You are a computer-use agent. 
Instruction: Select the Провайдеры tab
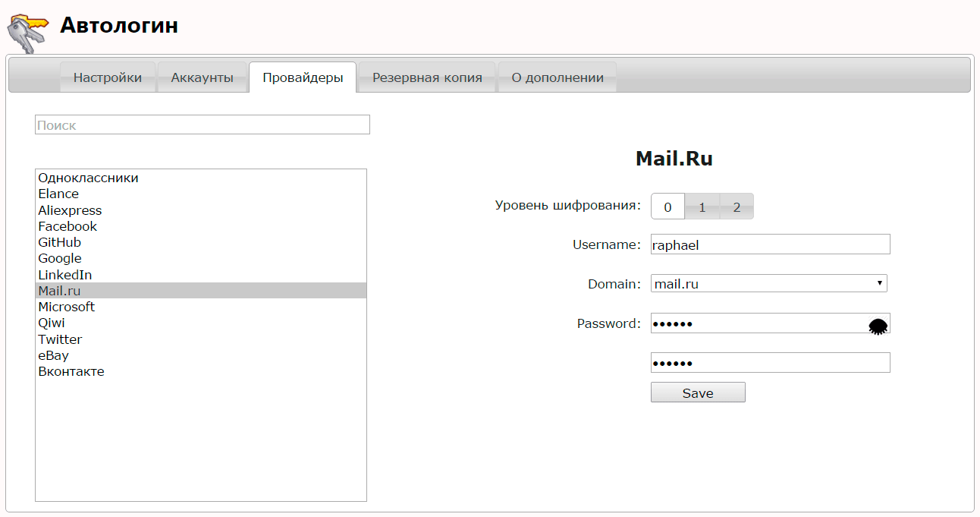(x=303, y=77)
